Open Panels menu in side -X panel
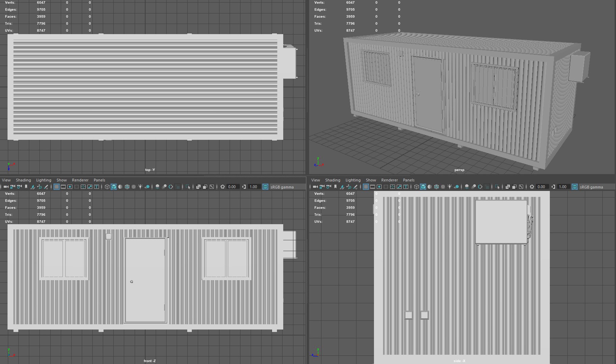 click(409, 180)
